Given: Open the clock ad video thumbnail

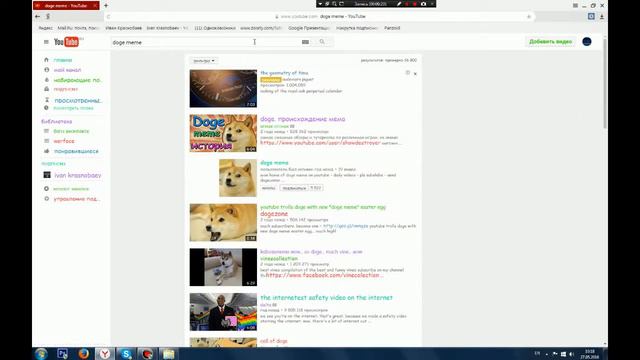Looking at the screenshot, I should [223, 89].
